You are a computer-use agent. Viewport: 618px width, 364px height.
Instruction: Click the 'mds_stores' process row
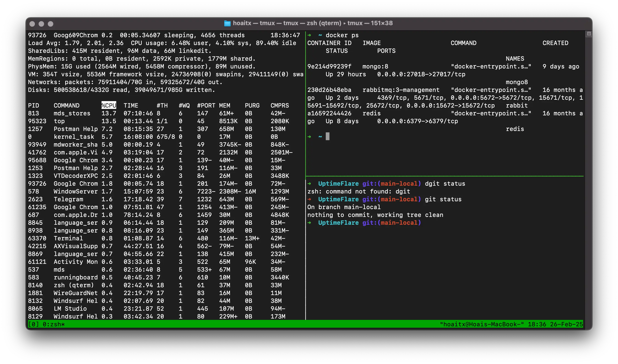coord(72,113)
